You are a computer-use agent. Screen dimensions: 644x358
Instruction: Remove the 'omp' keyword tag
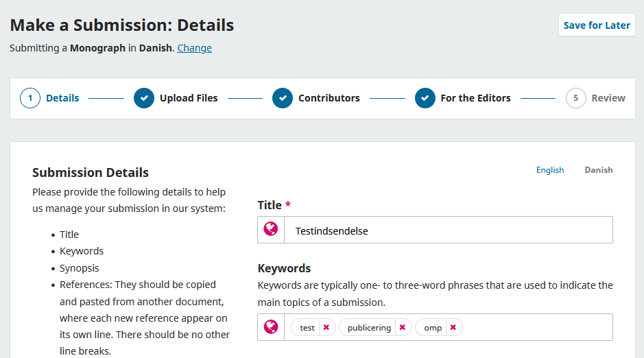(x=453, y=328)
